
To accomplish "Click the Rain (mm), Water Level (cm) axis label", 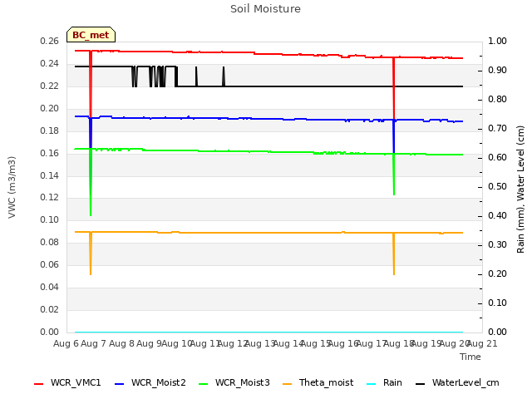I will click(520, 190).
